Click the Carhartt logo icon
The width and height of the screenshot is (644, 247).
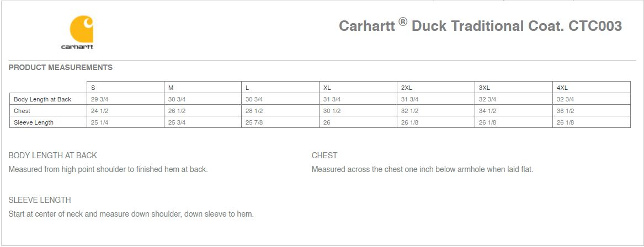coord(81,29)
